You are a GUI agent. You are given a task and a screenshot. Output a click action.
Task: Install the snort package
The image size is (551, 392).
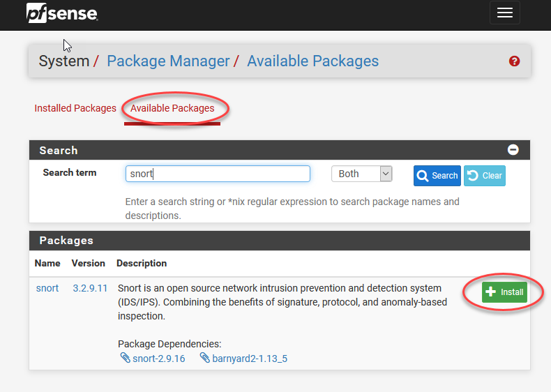point(504,292)
